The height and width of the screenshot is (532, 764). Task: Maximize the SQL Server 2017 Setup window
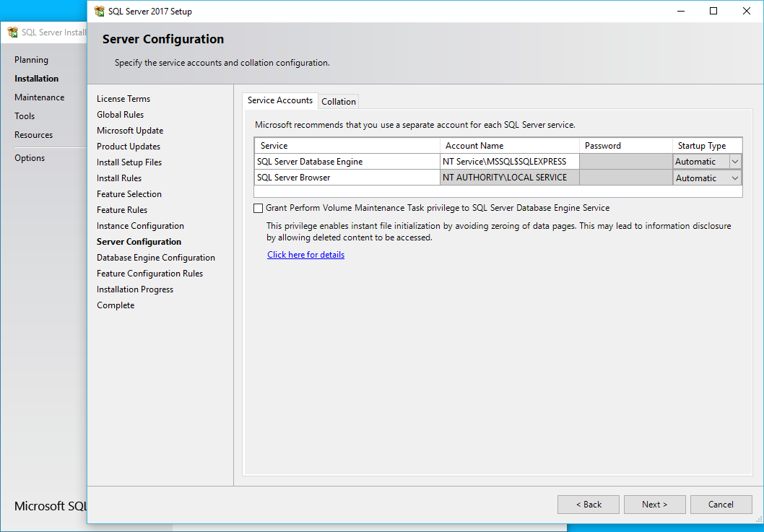pos(713,11)
